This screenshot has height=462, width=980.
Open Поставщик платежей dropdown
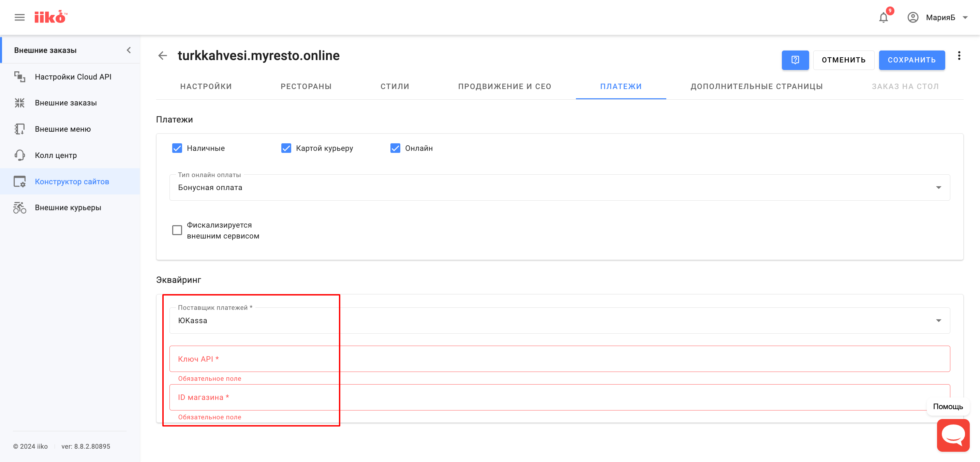click(560, 320)
